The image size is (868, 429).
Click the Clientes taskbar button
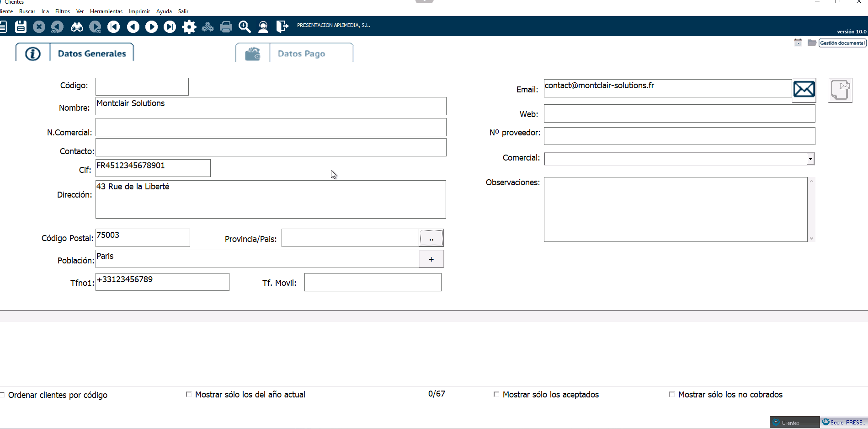point(794,423)
